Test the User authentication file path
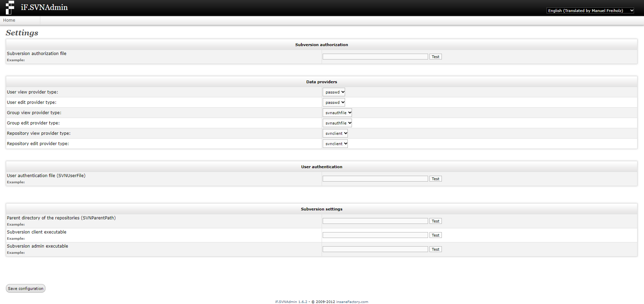The image size is (644, 304). coord(435,179)
